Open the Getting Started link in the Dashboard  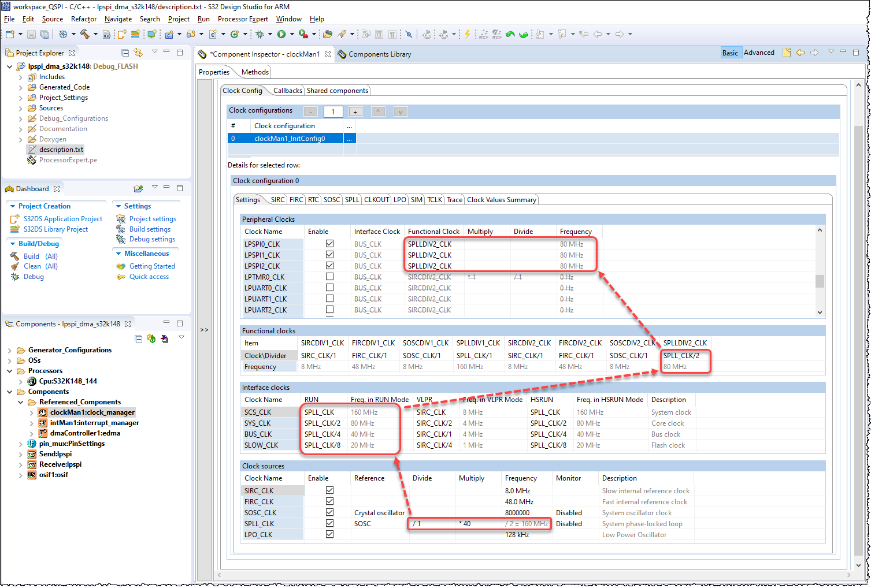153,266
